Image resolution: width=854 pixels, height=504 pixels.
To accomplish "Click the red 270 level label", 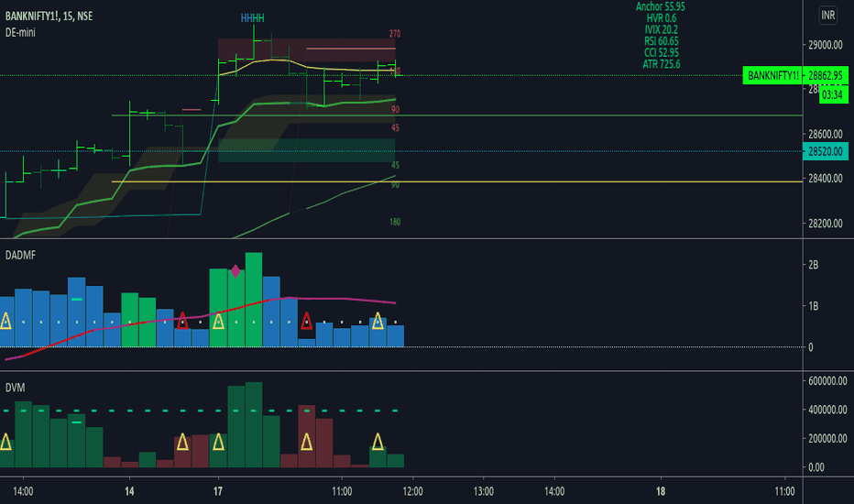I will [x=395, y=34].
